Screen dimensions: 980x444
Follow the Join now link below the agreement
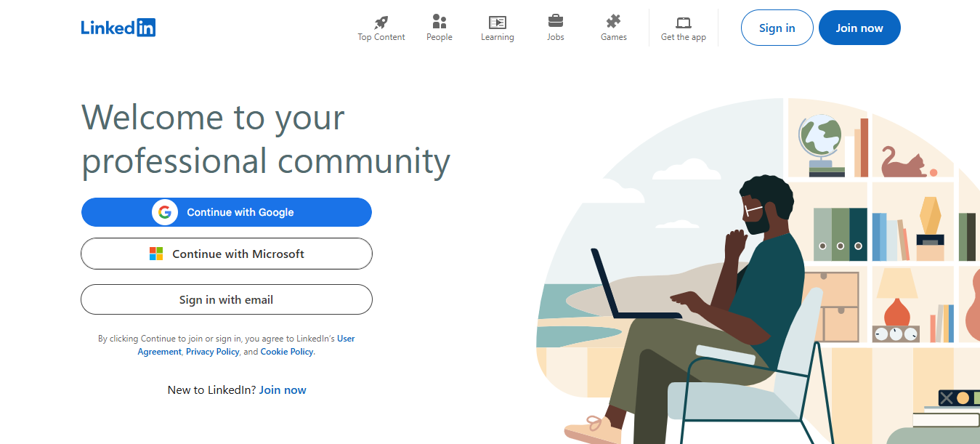coord(283,390)
